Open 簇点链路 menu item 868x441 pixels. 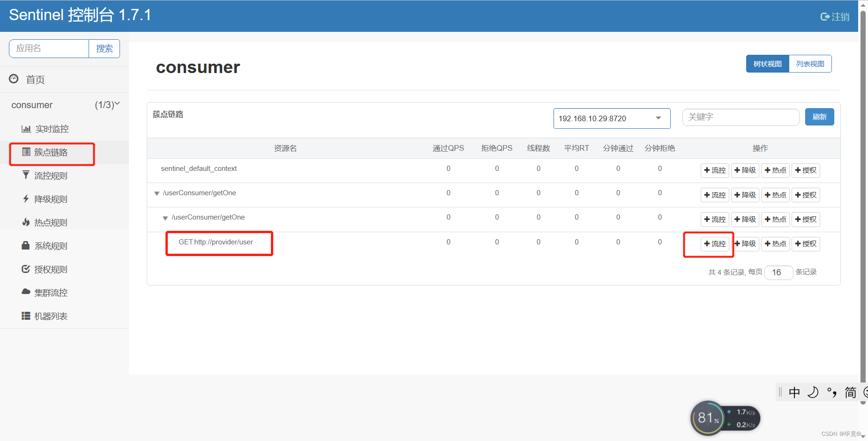point(64,152)
